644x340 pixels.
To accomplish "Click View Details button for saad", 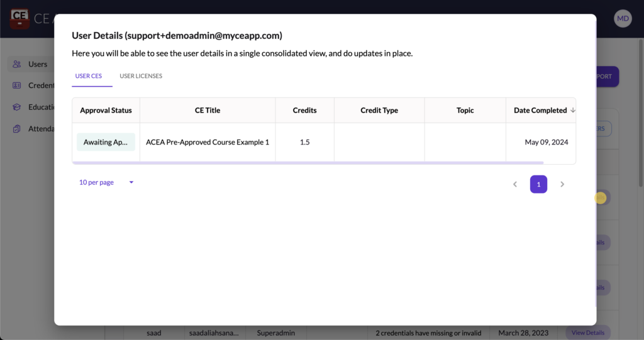I will click(587, 332).
